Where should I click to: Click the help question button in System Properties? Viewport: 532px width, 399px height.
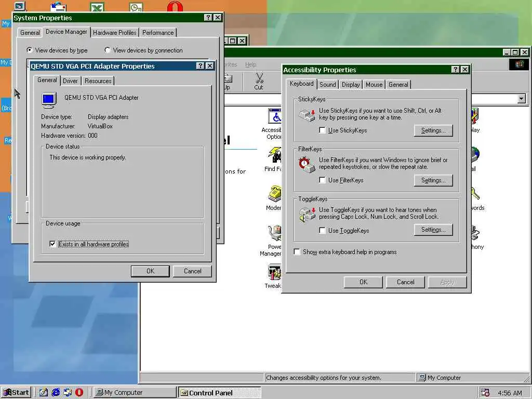[x=208, y=18]
